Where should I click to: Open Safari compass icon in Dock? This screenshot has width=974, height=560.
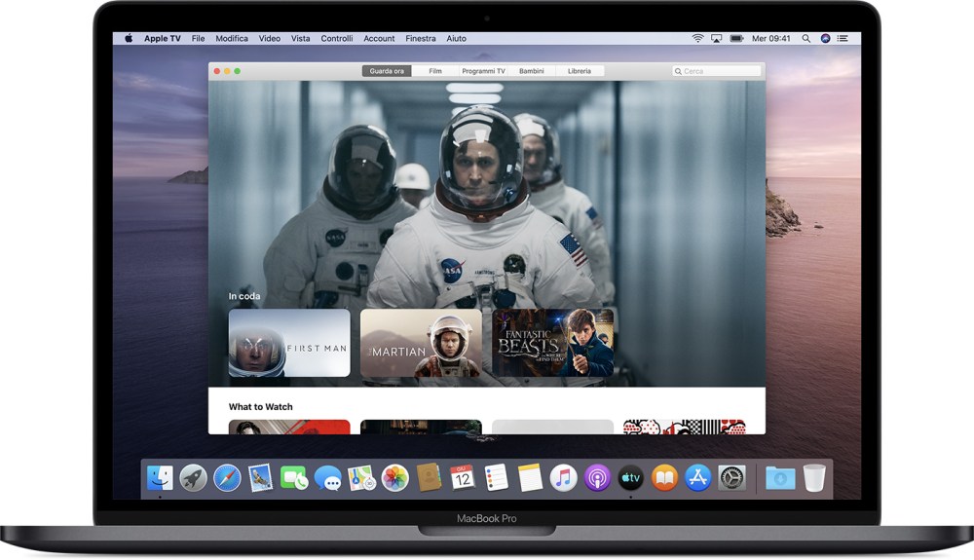[x=227, y=478]
